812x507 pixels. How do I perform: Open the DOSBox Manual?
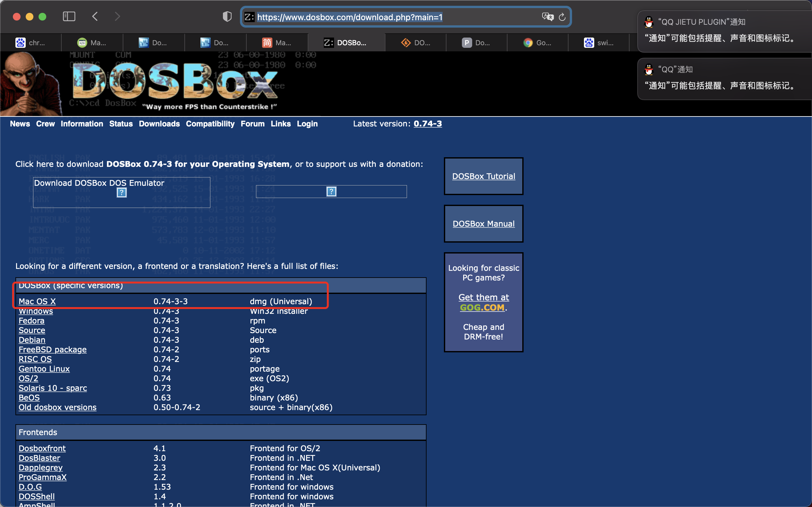pos(483,224)
